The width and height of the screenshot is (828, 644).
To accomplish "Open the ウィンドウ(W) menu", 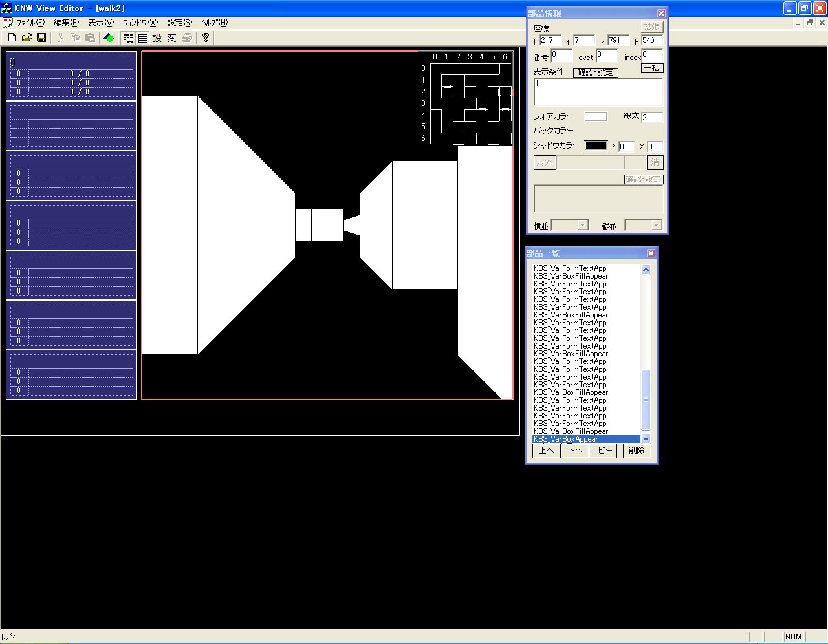I will coord(140,23).
